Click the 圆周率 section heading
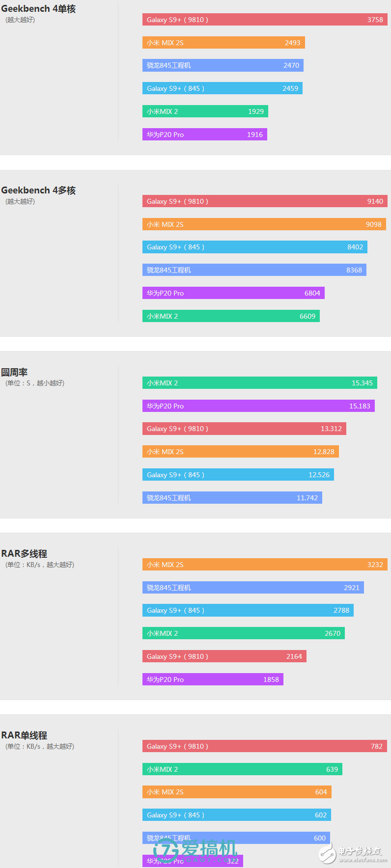391x868 pixels. pyautogui.click(x=14, y=372)
